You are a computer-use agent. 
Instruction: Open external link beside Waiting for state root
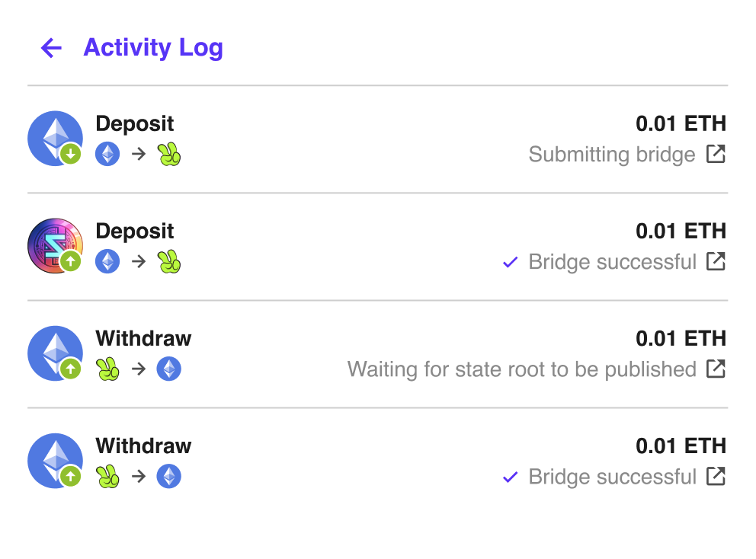click(716, 369)
